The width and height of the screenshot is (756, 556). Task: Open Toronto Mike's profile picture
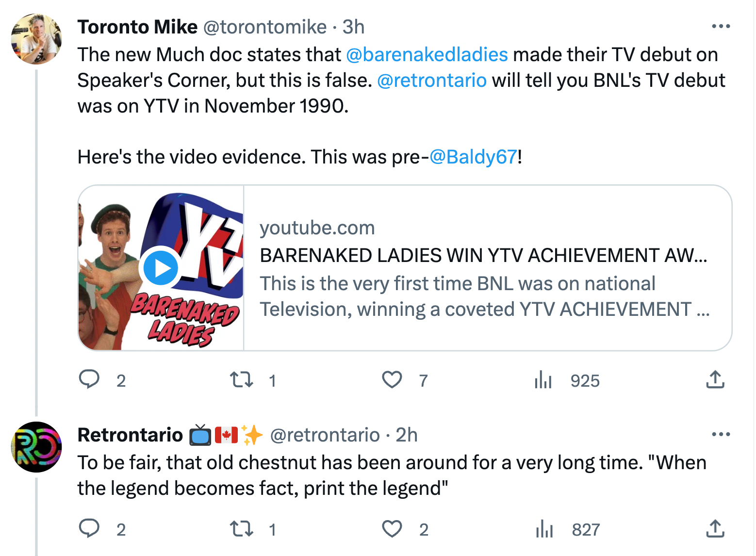[36, 39]
